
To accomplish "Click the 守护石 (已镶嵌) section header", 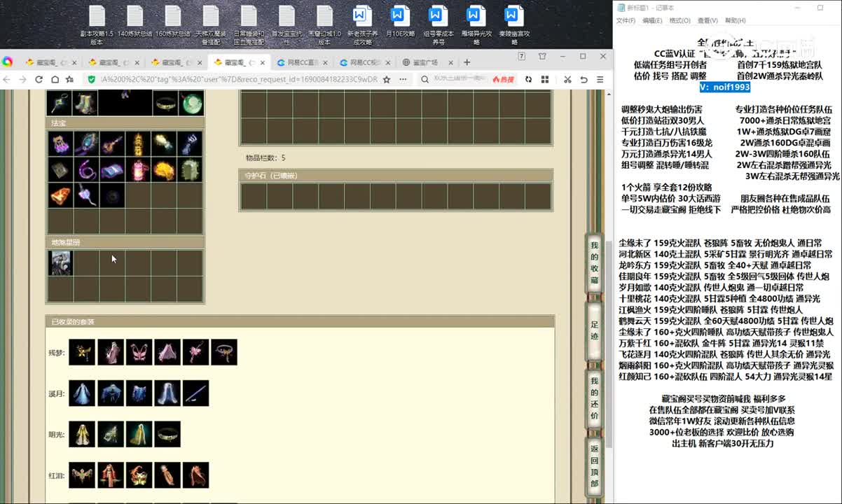I will (396, 176).
